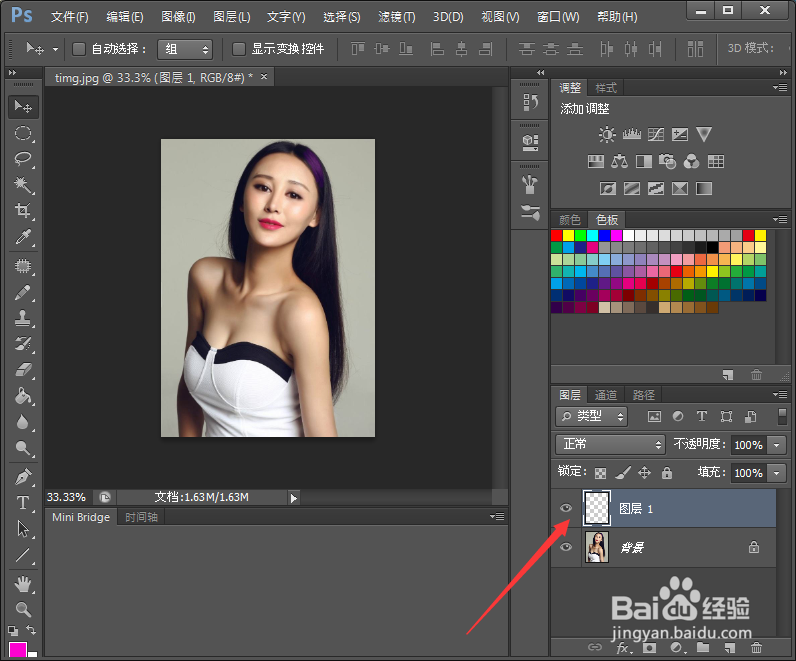Switch to the 路径 tab
This screenshot has width=796, height=661.
coord(643,394)
